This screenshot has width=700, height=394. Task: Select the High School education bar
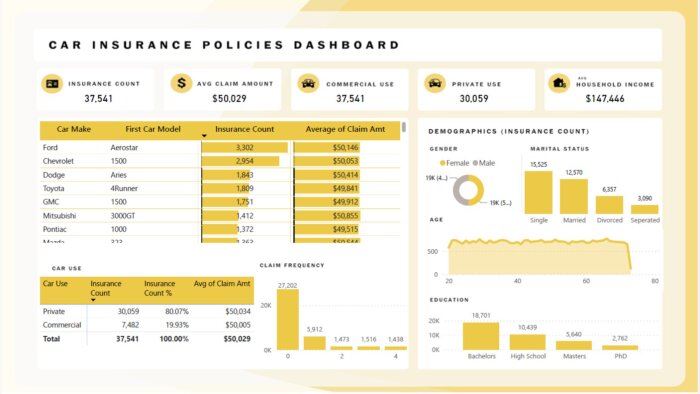(528, 342)
